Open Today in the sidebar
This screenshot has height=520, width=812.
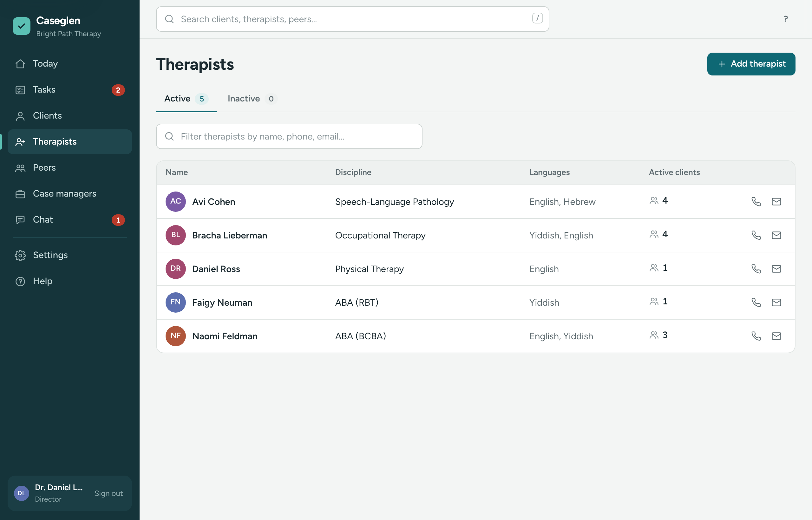pyautogui.click(x=69, y=64)
